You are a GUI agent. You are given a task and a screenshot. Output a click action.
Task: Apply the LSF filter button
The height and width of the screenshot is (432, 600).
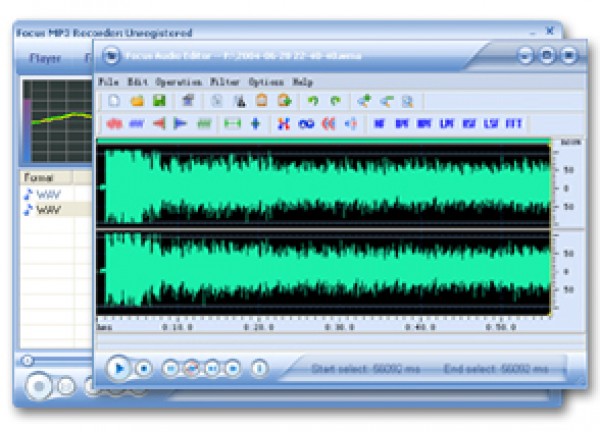pos(491,124)
